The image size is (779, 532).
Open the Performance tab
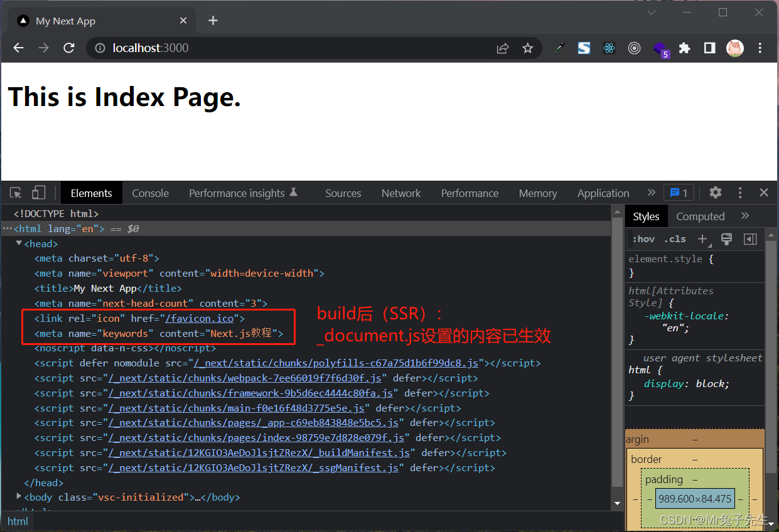470,193
